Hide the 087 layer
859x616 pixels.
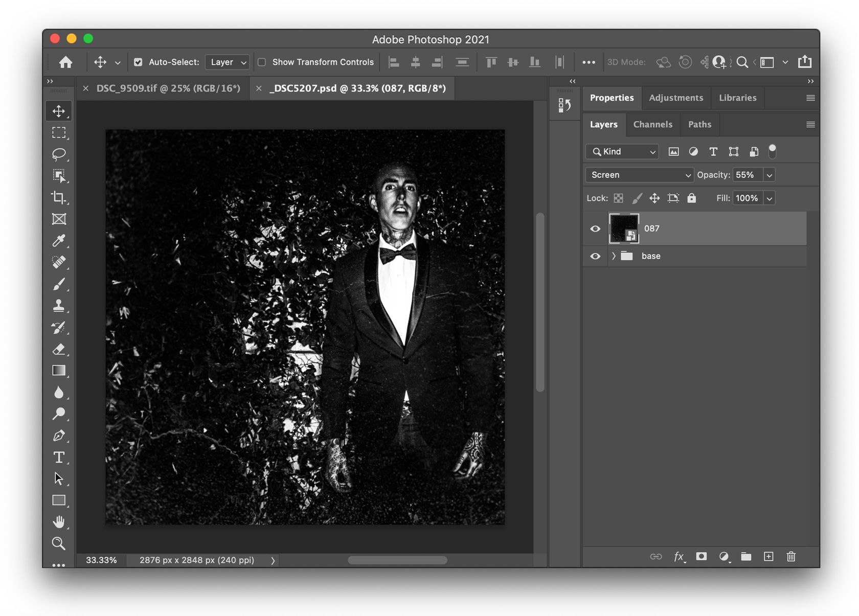pos(595,229)
